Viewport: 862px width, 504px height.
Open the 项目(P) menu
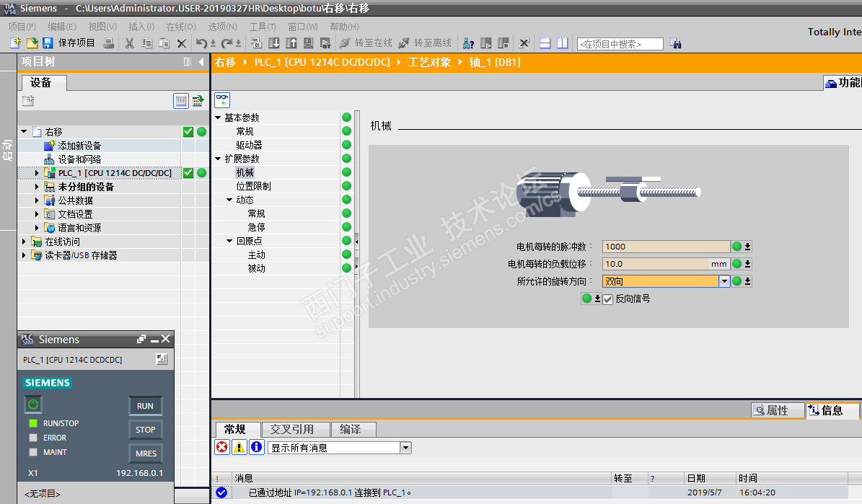pos(22,27)
